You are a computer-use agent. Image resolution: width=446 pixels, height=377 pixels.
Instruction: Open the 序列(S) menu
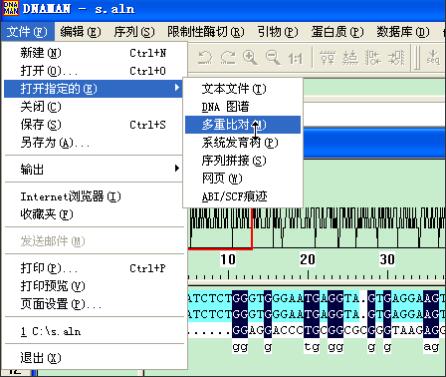pos(134,32)
